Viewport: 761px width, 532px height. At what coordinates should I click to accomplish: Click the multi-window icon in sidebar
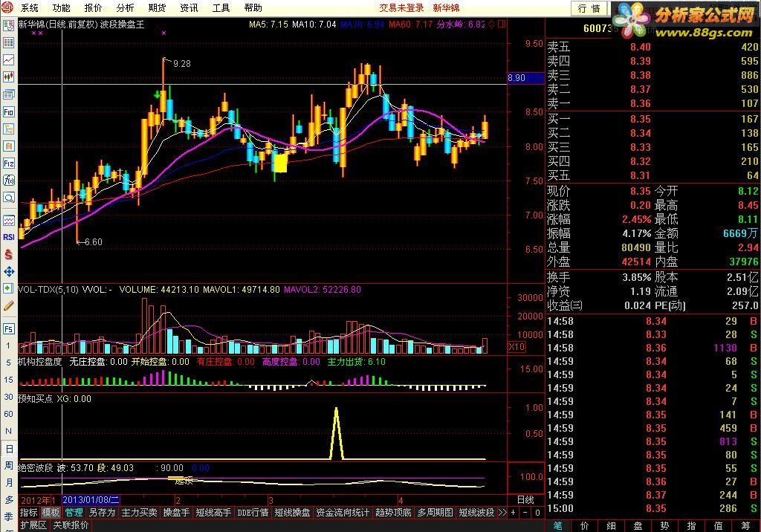point(8,94)
